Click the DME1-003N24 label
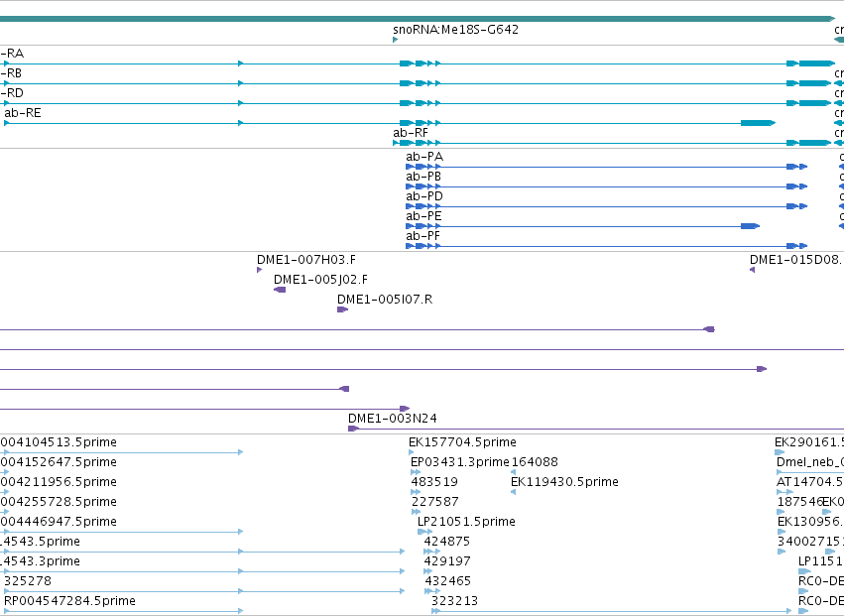The image size is (844, 616). [393, 419]
